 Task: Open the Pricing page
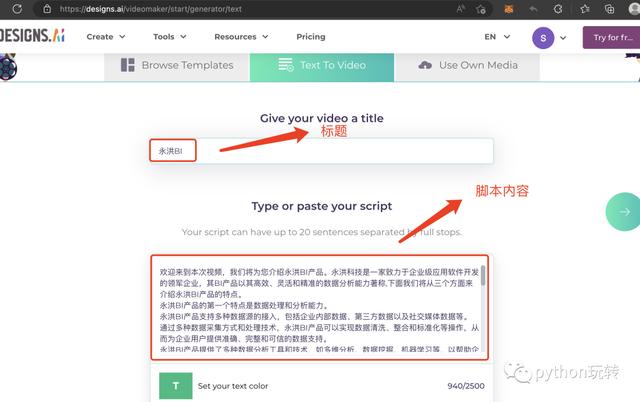[x=311, y=37]
